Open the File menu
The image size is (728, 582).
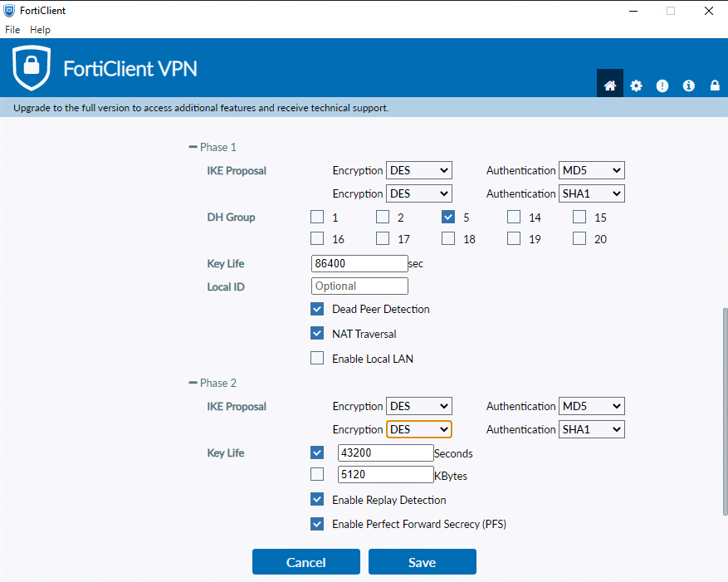click(12, 30)
